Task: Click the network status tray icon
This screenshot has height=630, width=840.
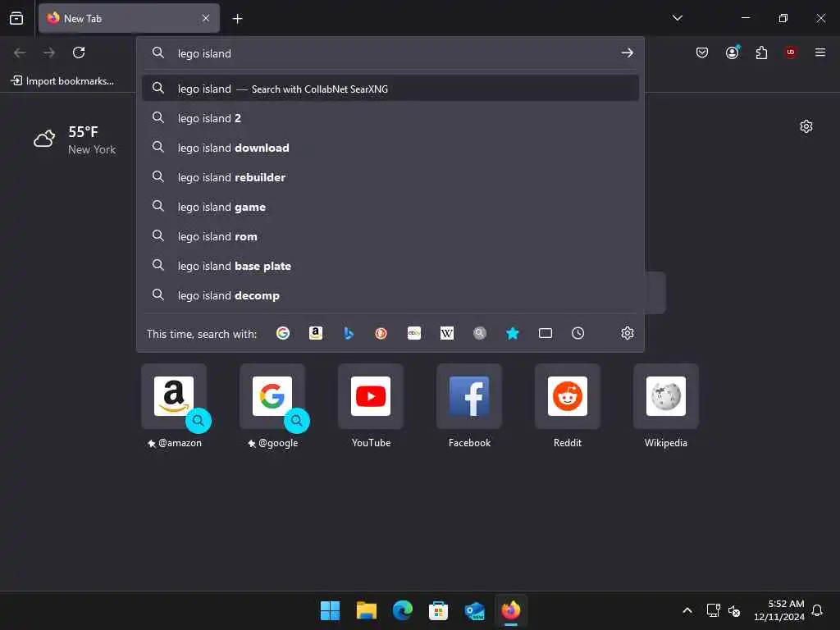Action: pyautogui.click(x=713, y=610)
